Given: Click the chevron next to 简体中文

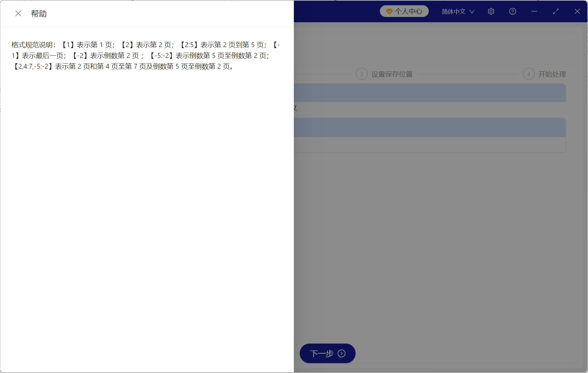Looking at the screenshot, I should coord(472,11).
